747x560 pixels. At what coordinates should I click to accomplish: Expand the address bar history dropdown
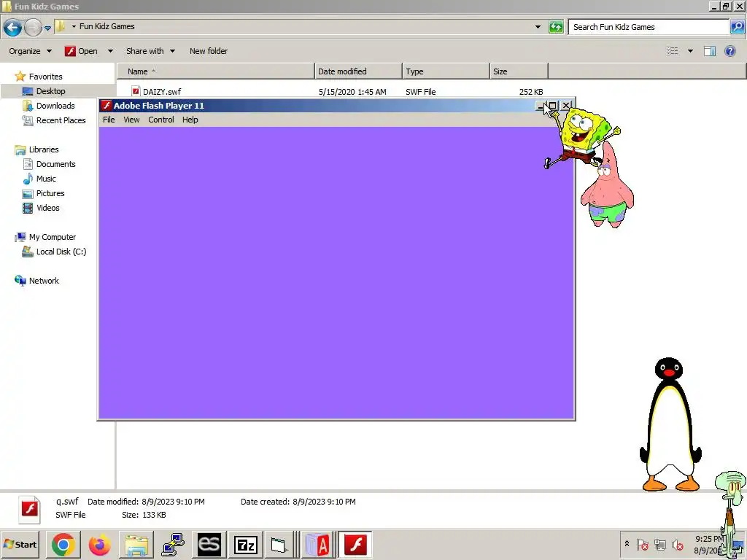538,27
